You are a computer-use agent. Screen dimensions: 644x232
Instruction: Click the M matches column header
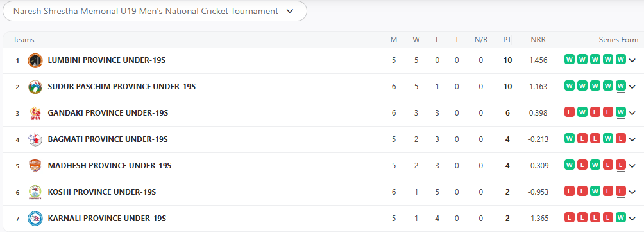click(x=394, y=40)
